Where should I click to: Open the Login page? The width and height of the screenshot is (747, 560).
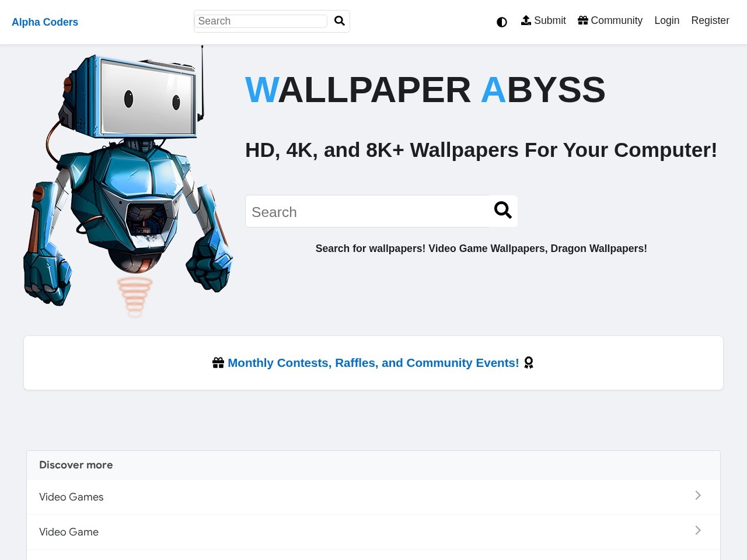click(x=666, y=20)
